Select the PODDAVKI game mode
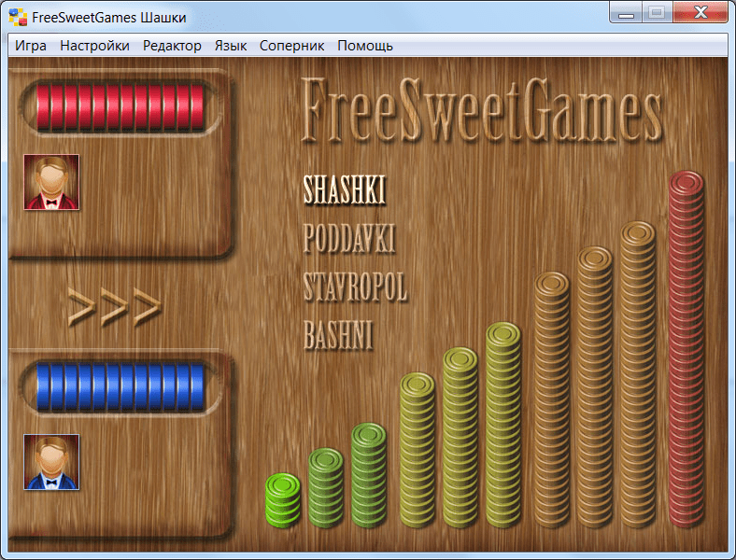736x560 pixels. pyautogui.click(x=349, y=238)
